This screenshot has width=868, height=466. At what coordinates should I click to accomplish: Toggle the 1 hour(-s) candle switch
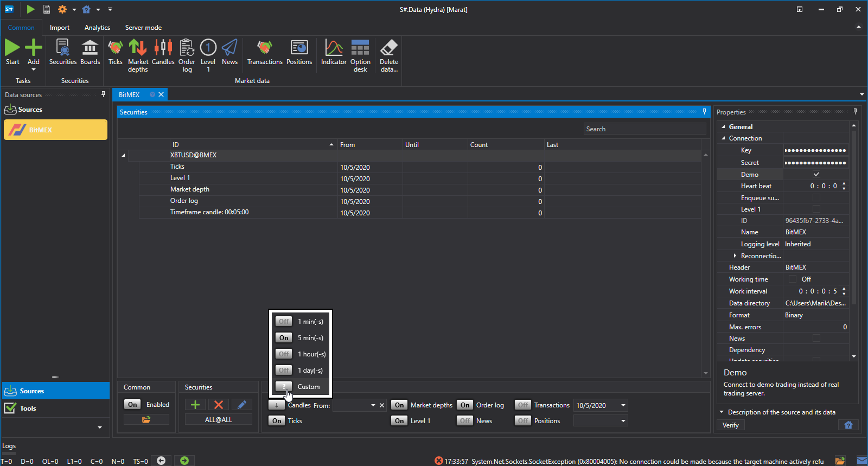tap(284, 354)
